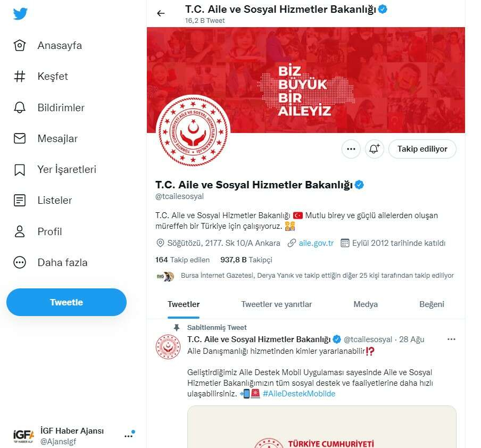
Task: Click the #AileDestekMobilde hashtag
Action: pyautogui.click(x=298, y=394)
